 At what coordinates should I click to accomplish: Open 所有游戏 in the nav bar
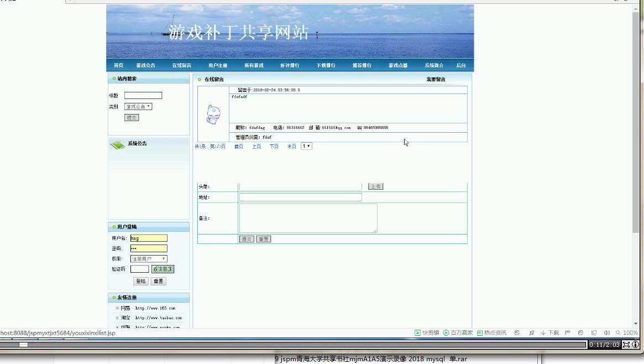(x=254, y=65)
